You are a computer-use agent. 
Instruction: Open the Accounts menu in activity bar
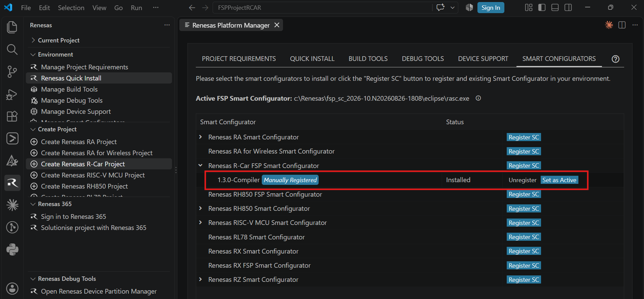12,289
